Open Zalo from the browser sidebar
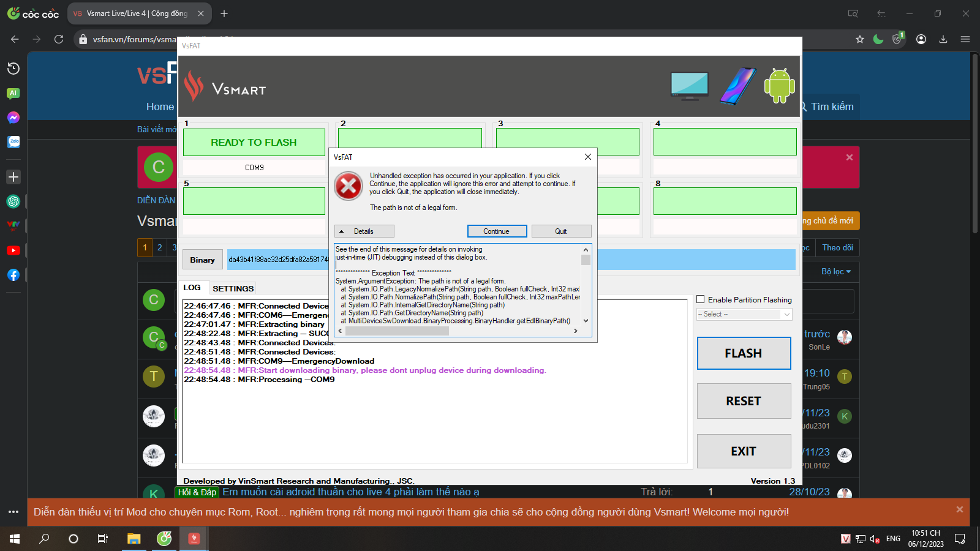 pos(13,142)
